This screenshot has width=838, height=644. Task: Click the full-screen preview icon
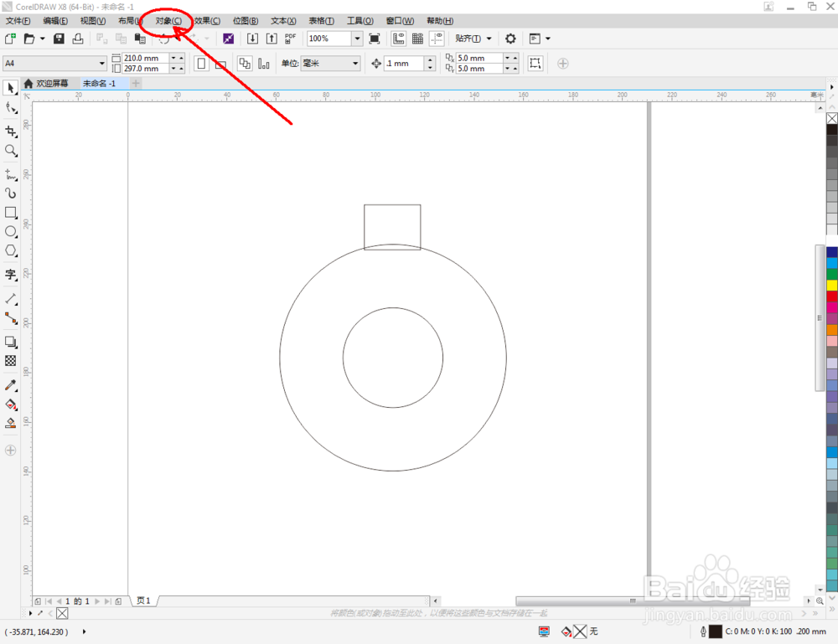375,39
